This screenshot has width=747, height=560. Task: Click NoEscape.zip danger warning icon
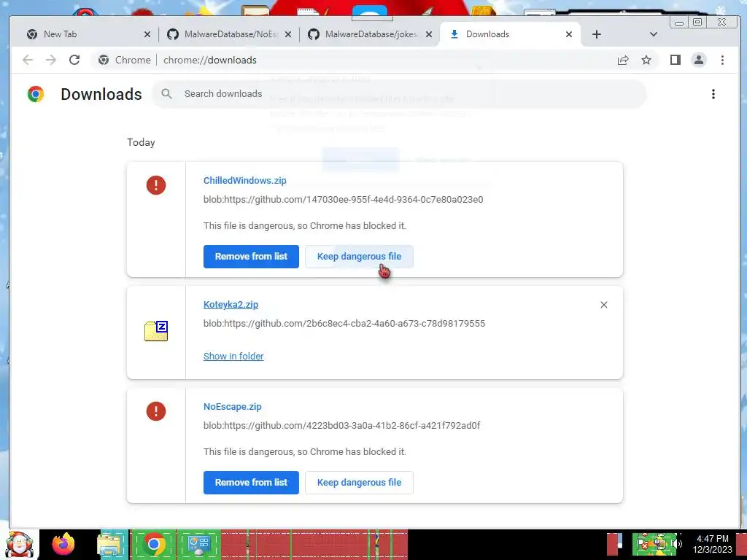tap(156, 411)
